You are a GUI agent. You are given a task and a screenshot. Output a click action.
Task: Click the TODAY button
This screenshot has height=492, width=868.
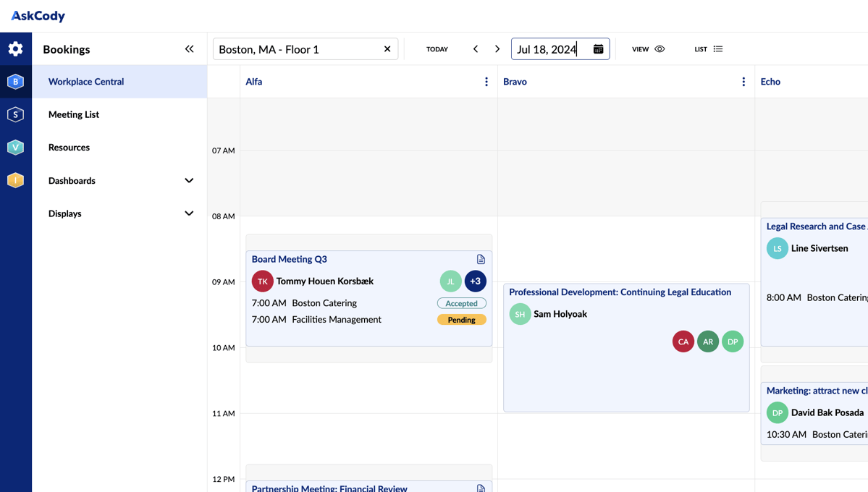coord(437,48)
